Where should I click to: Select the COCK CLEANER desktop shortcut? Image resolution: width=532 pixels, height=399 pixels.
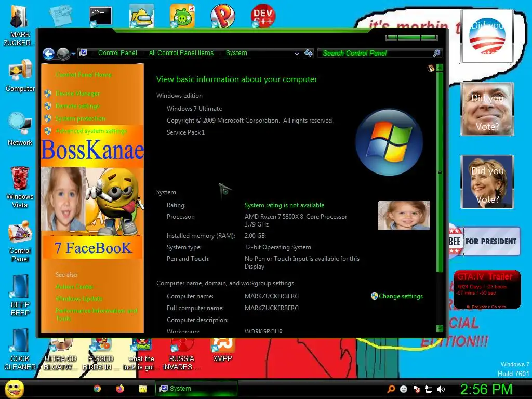[20, 350]
